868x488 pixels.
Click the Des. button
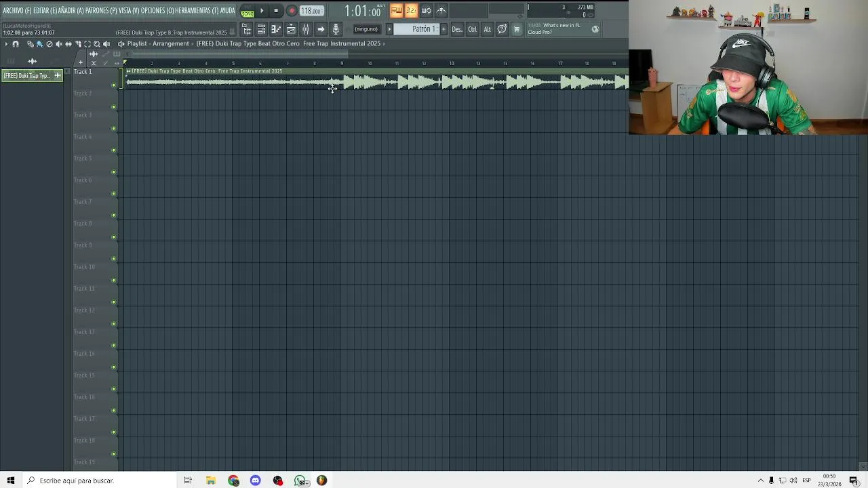[457, 29]
